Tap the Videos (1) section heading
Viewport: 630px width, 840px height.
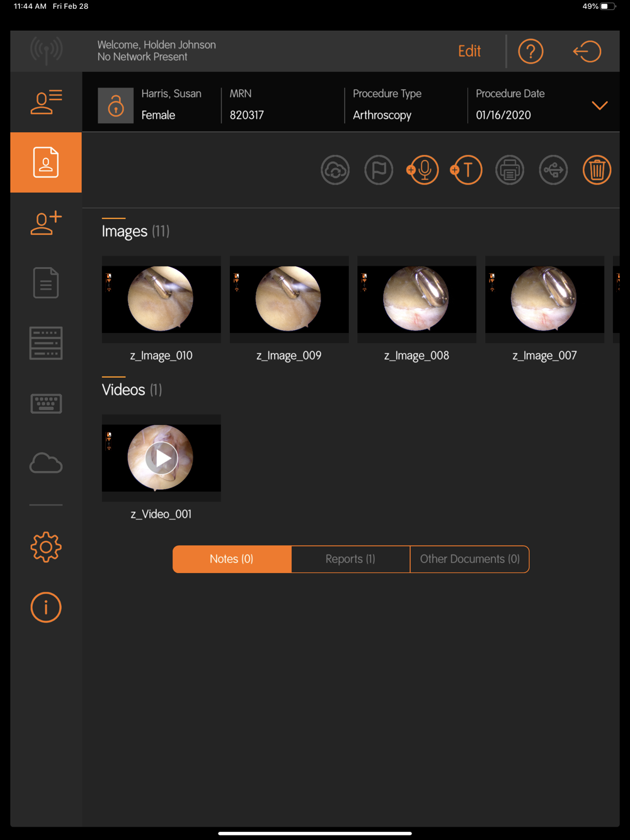132,390
